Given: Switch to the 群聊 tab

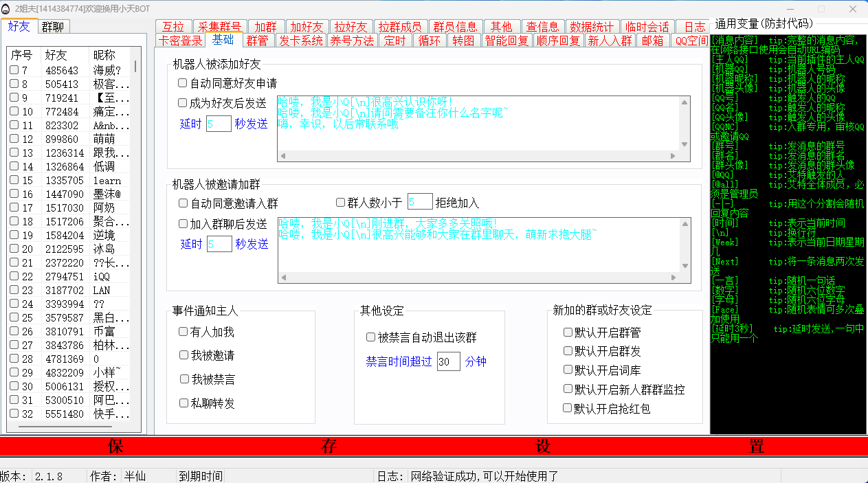Looking at the screenshot, I should point(52,27).
